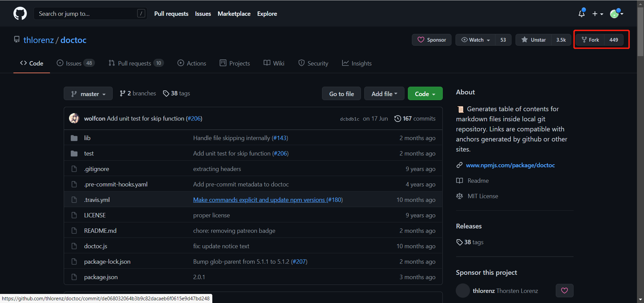Open the wolfcon author link

tap(95, 119)
